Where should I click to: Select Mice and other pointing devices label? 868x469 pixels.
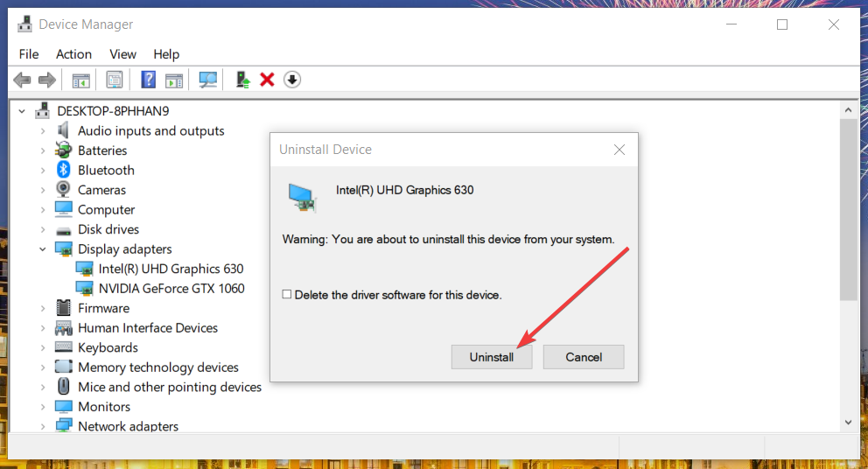click(x=170, y=387)
